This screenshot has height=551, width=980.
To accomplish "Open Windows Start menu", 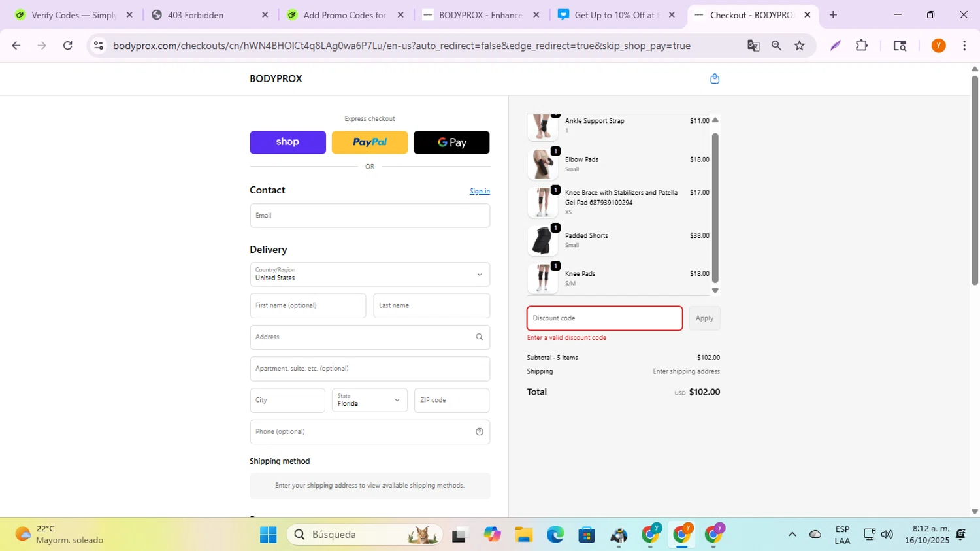I will 268,535.
